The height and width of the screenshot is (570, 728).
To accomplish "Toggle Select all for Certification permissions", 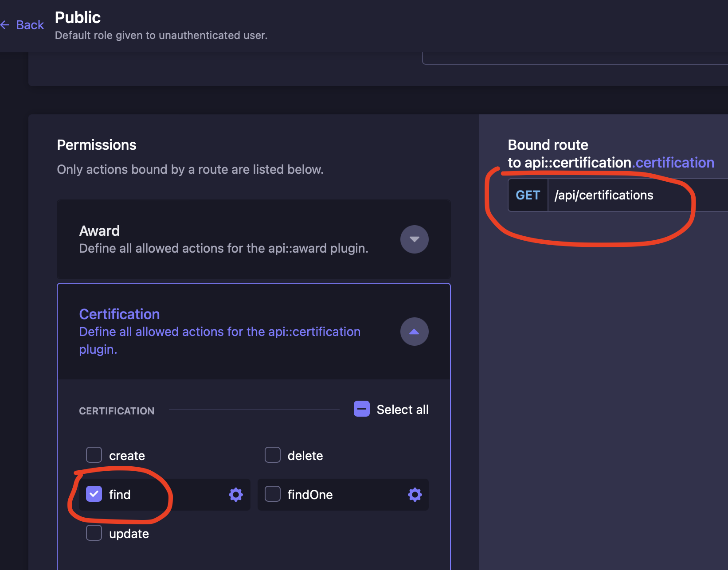I will pos(361,409).
